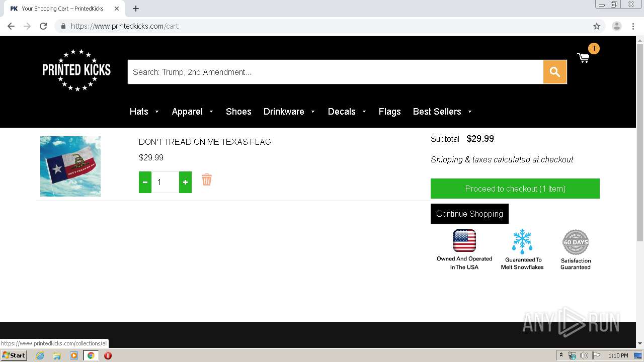Screen dimensions: 644x362
Task: Open the shopping cart icon
Action: point(584,58)
